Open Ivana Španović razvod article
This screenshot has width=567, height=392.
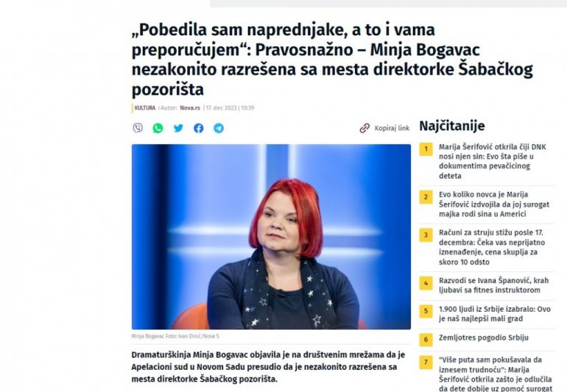click(493, 285)
